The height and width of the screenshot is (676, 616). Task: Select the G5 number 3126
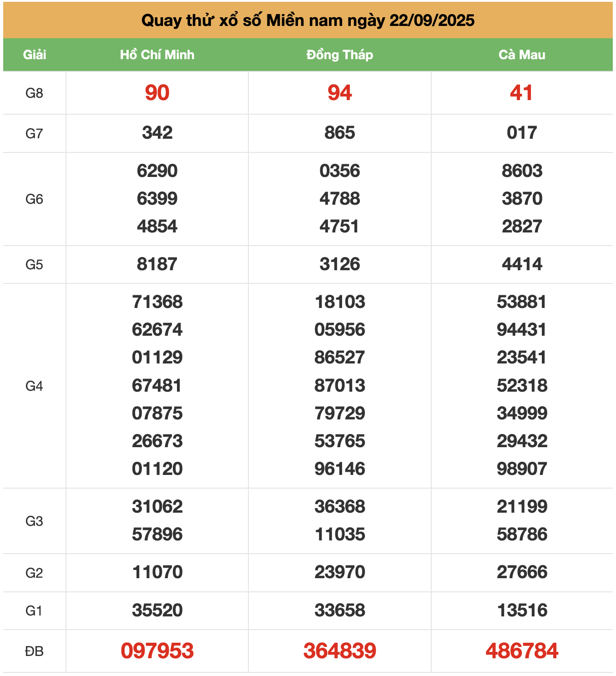[339, 264]
